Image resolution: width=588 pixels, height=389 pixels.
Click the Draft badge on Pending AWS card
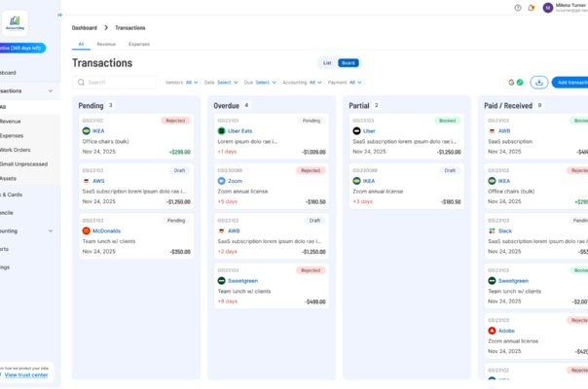pyautogui.click(x=180, y=170)
